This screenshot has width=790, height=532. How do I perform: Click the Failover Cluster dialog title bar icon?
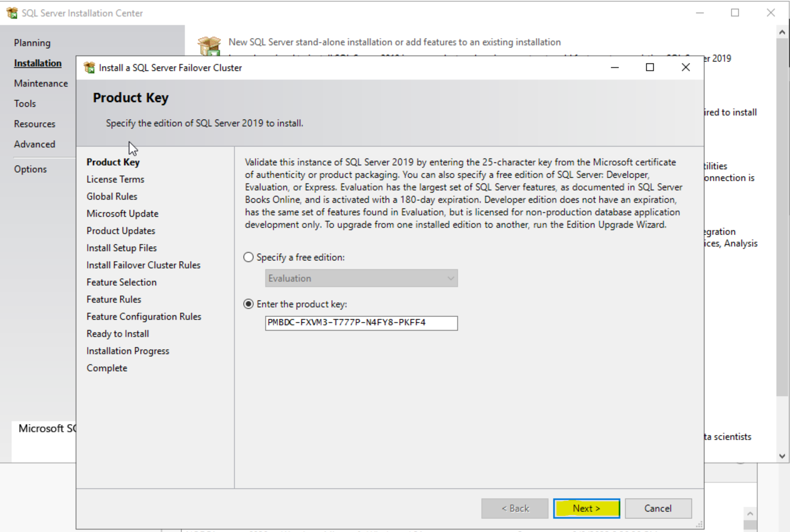point(89,67)
